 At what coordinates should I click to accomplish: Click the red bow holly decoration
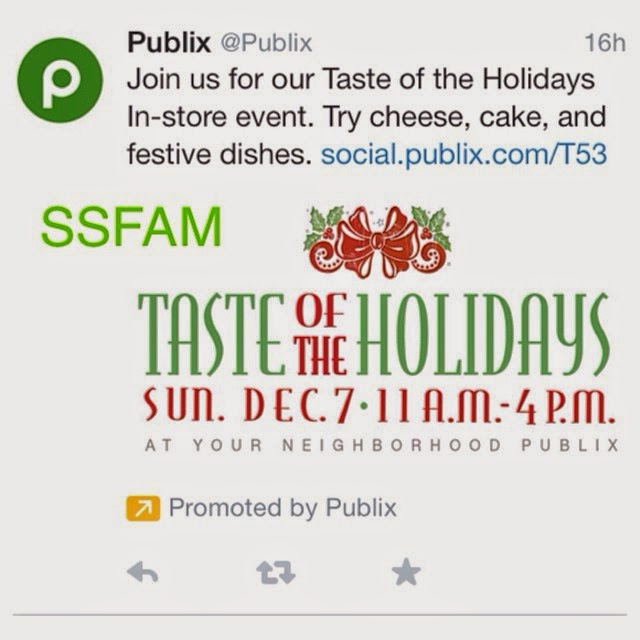377,241
